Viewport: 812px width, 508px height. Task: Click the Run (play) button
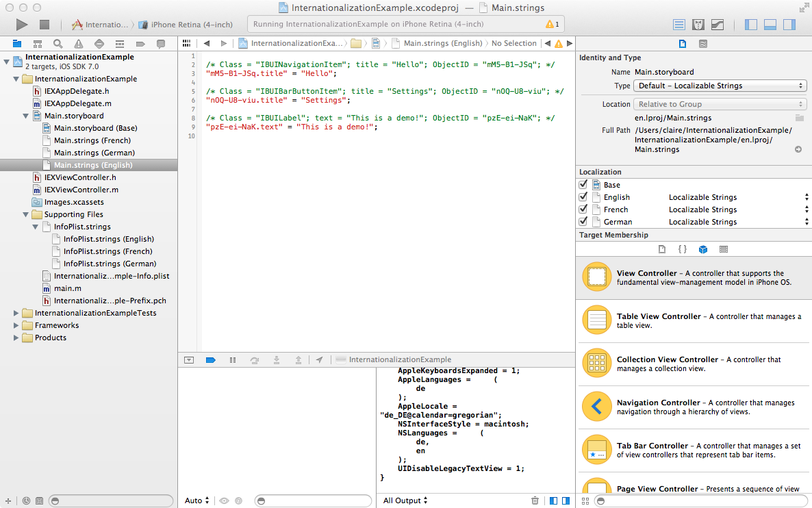21,25
